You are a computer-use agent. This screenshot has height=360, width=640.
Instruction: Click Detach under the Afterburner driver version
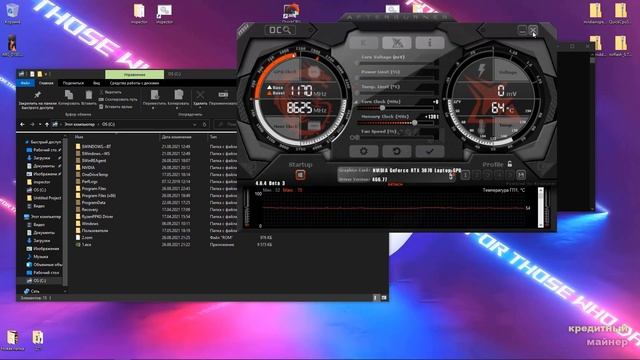coord(395,184)
